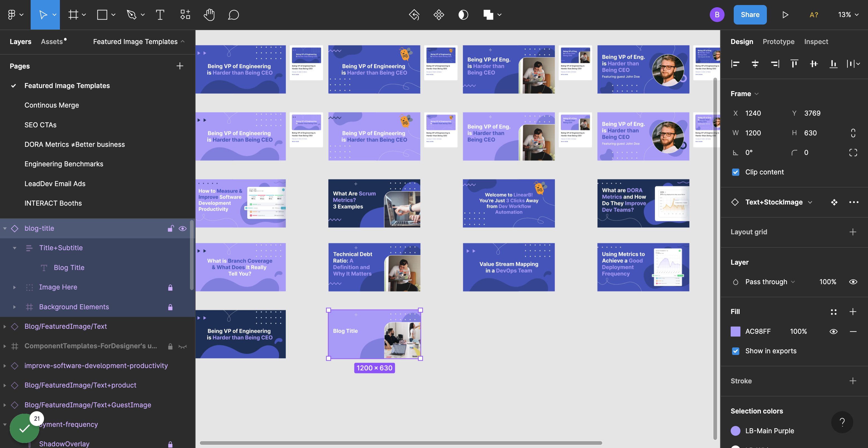Toggle the AC98FF fill visibility eye

(x=834, y=331)
